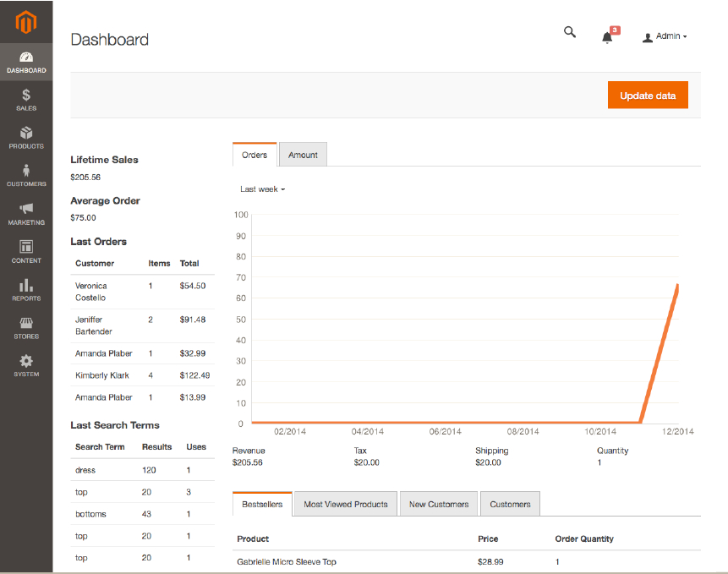Screen dimensions: 728x574
Task: Click the Search Term column header
Action: tap(100, 447)
